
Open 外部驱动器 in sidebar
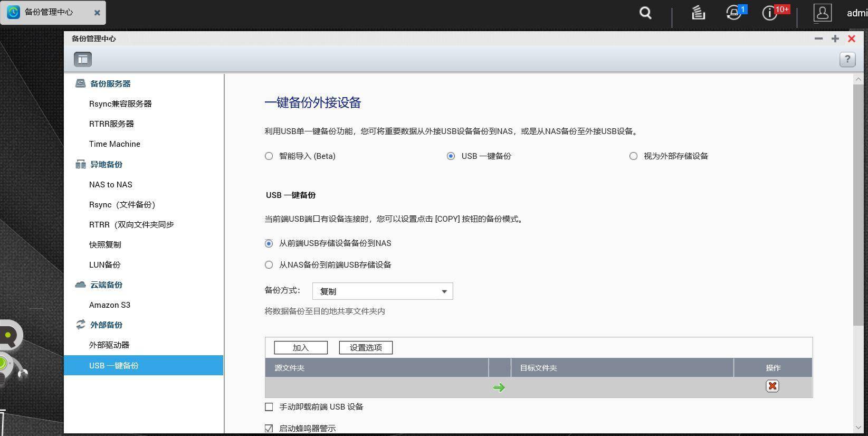point(109,345)
